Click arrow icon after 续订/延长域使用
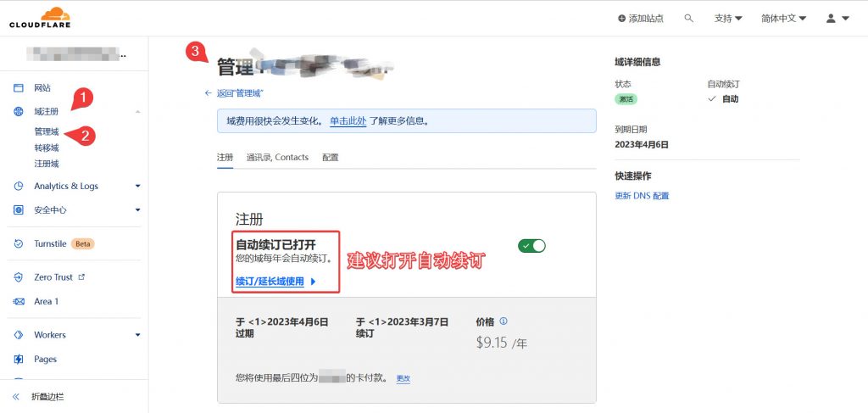 313,282
